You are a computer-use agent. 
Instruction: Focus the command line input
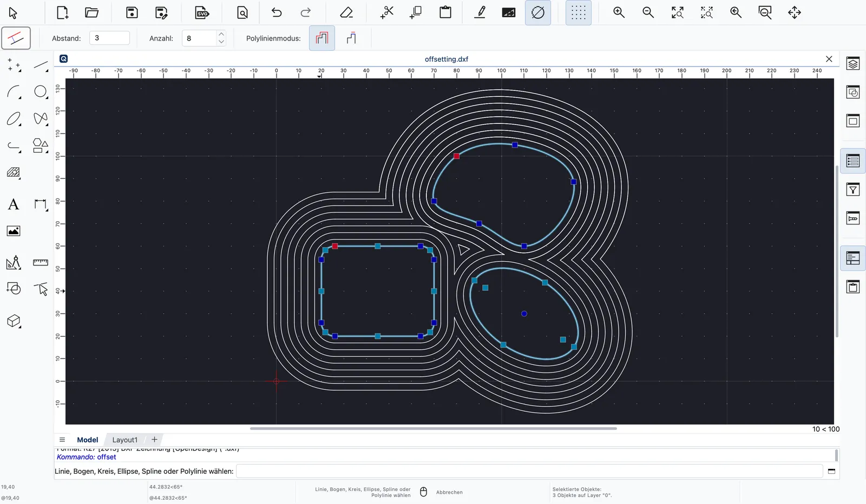coord(529,471)
